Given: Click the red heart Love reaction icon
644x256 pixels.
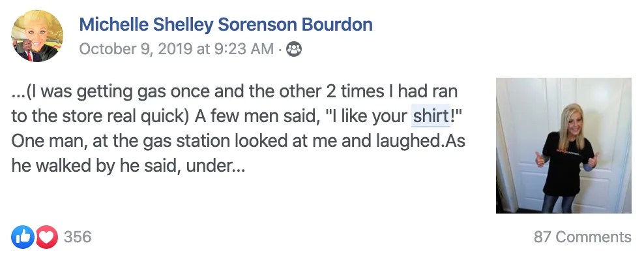Looking at the screenshot, I should [46, 237].
